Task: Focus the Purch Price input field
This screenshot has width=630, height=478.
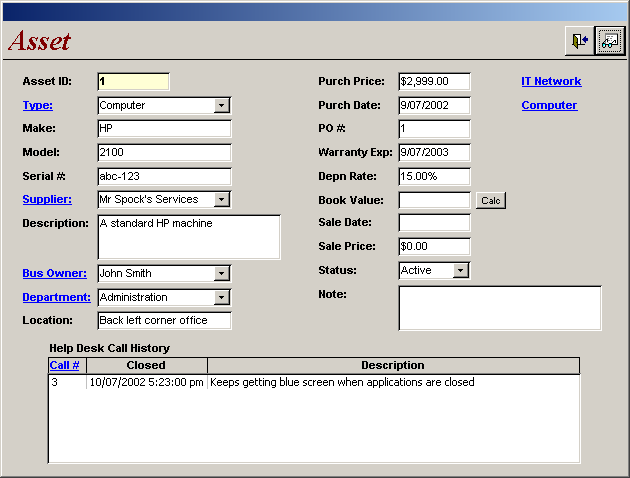Action: coord(433,81)
